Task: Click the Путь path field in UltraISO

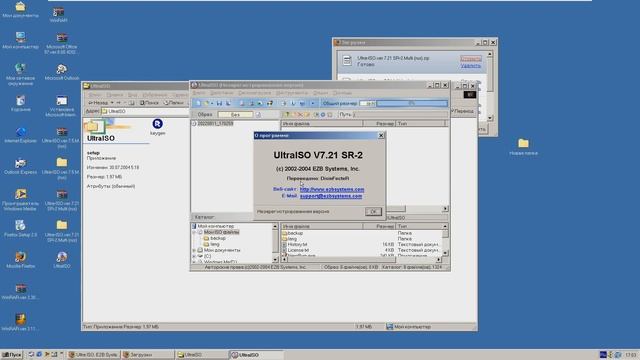Action: 400,115
